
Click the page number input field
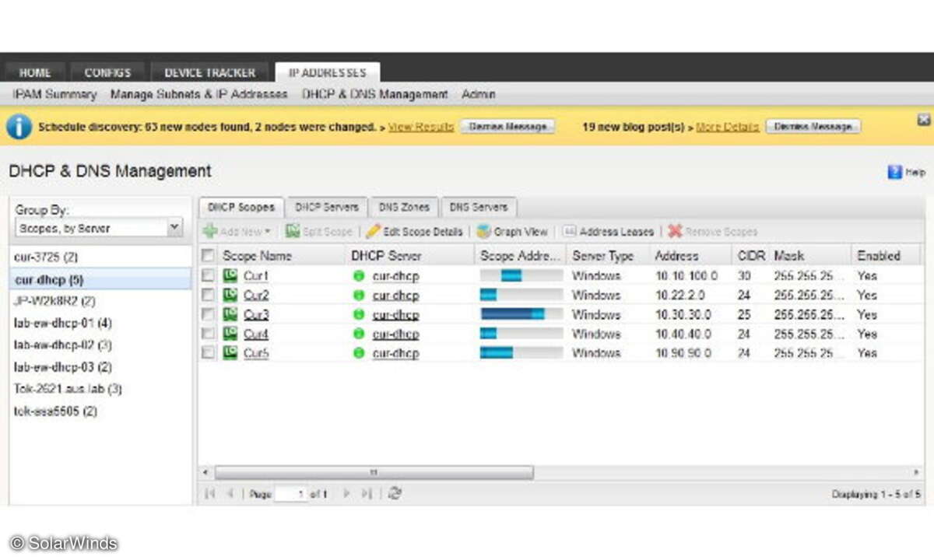pos(290,494)
